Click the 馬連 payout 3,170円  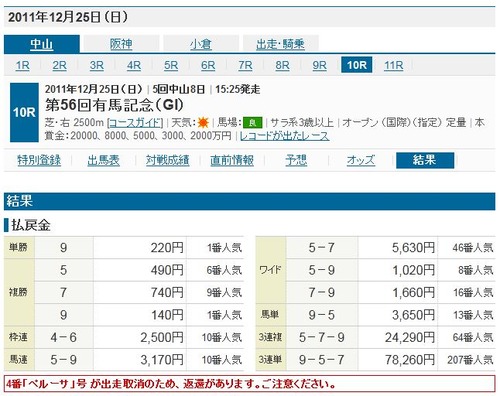(x=162, y=360)
